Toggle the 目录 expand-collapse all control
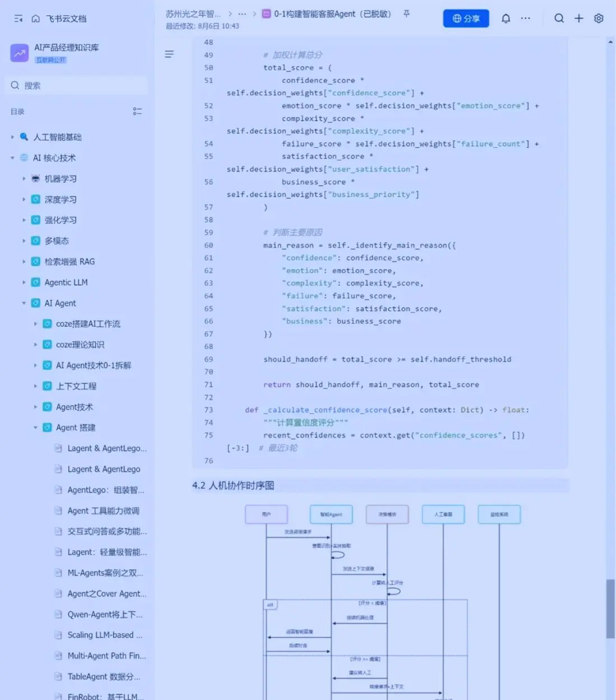Screen dimensions: 616x700 click(x=137, y=112)
